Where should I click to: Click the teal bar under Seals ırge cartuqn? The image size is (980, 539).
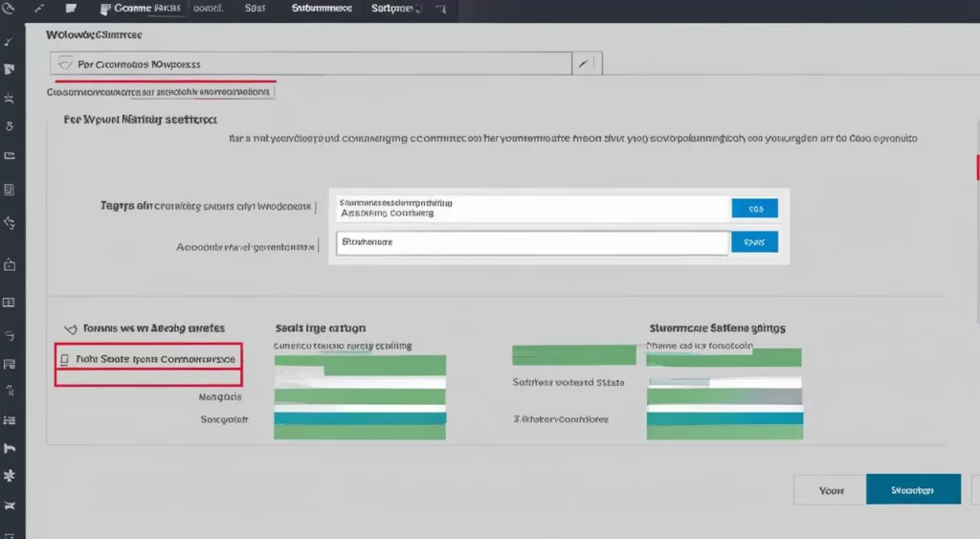point(360,418)
